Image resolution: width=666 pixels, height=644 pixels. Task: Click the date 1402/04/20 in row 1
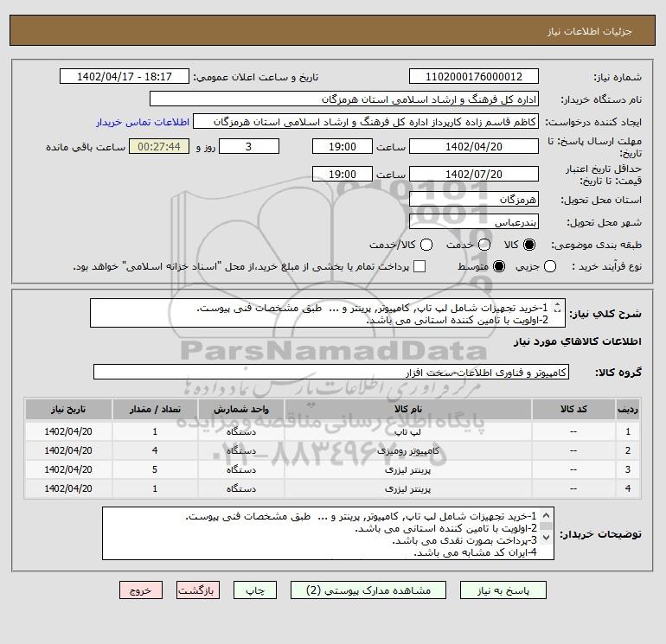68,431
